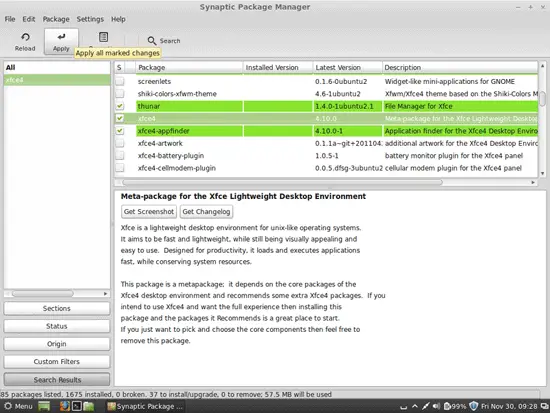Image resolution: width=550 pixels, height=413 pixels.
Task: Open the Package menu
Action: [x=56, y=19]
